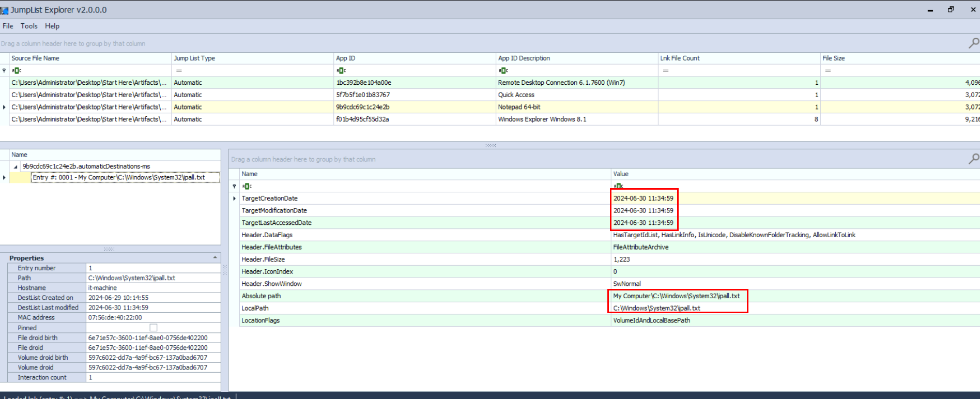Click the File Size equals filter icon
This screenshot has width=980, height=399.
828,70
